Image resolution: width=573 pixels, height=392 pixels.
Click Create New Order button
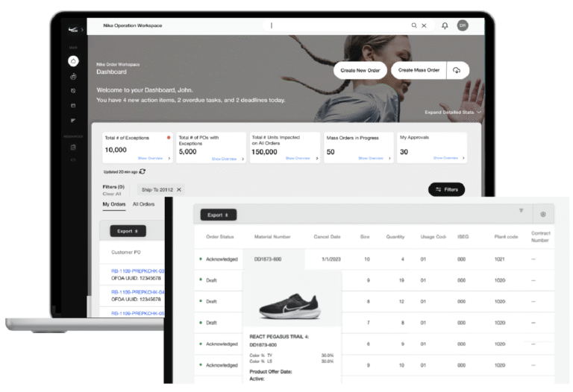coord(360,71)
